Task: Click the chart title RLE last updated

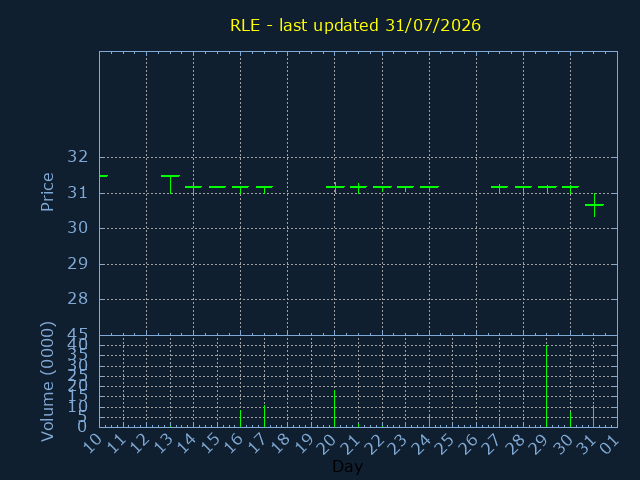Action: pyautogui.click(x=355, y=25)
